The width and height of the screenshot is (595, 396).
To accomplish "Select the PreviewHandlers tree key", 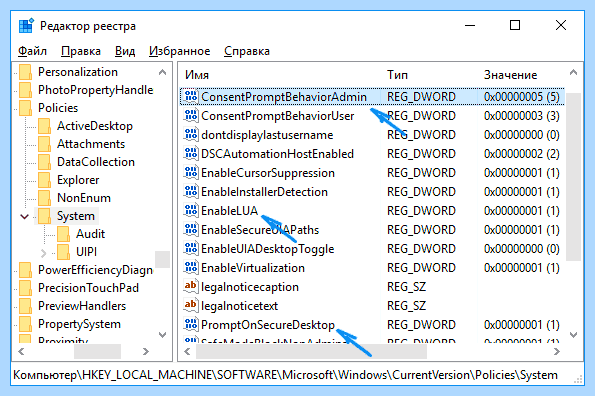I will [82, 306].
